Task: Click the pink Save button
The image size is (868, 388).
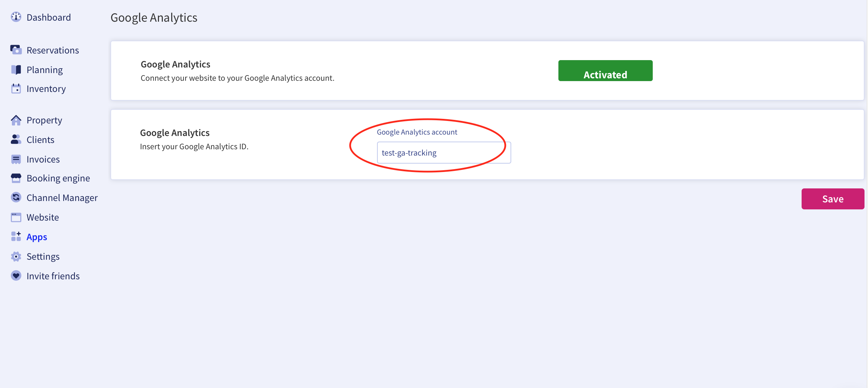Action: click(833, 199)
